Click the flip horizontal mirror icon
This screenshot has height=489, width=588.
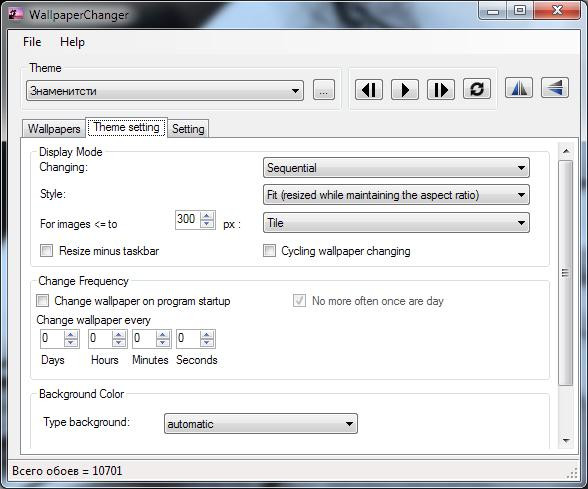coord(519,88)
